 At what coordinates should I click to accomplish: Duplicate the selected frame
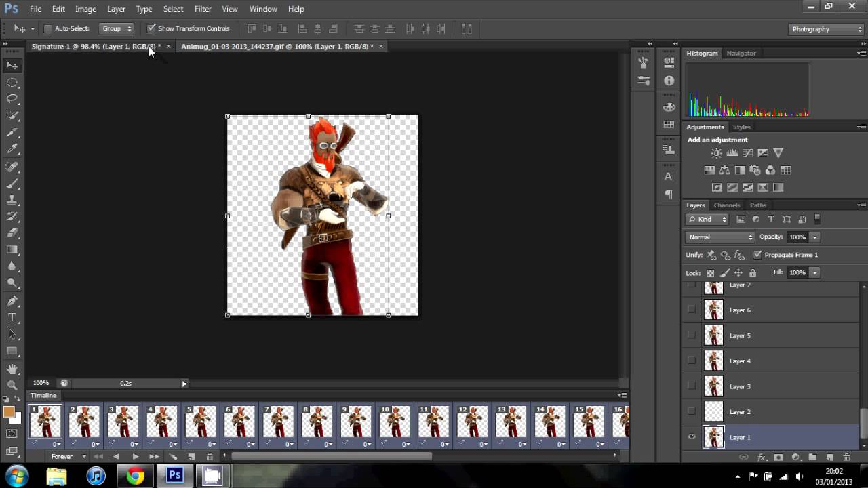tap(192, 457)
